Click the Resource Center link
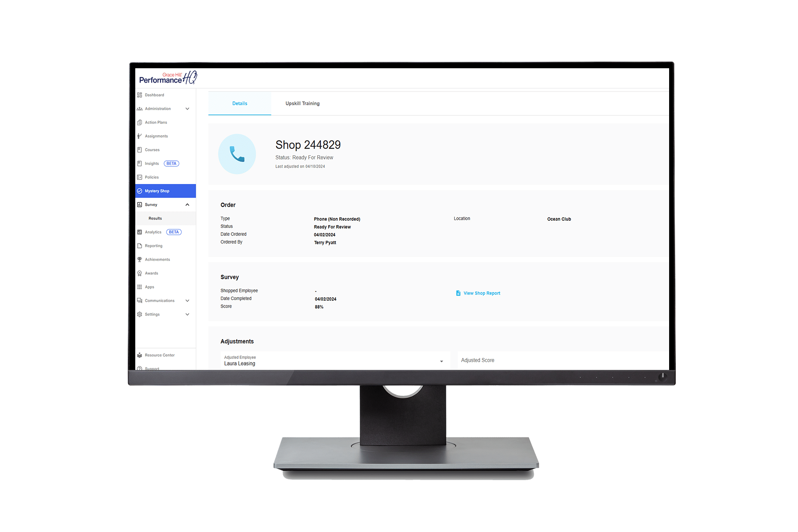The image size is (798, 532). tap(160, 354)
